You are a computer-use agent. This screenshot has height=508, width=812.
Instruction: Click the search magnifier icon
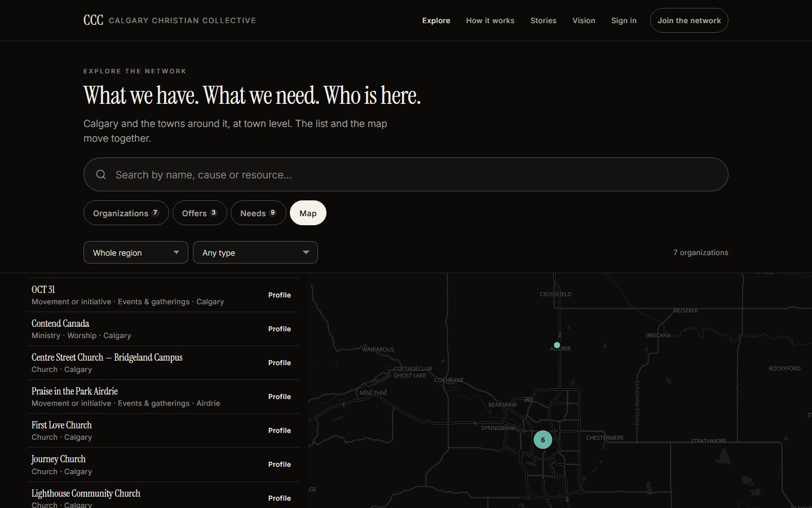(101, 174)
